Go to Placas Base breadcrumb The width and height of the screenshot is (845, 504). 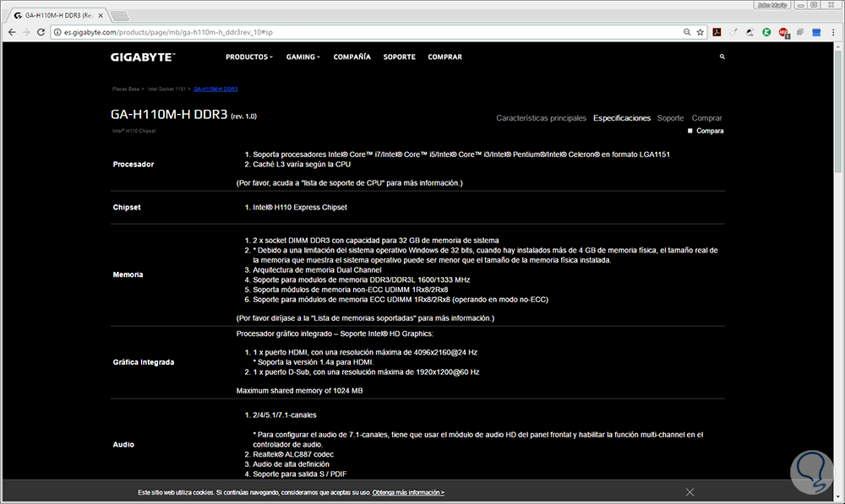[x=126, y=89]
